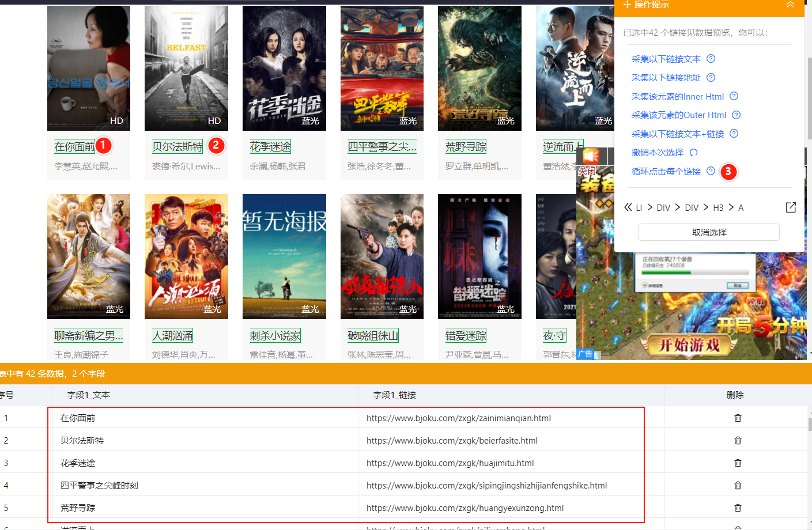Viewport: 812px width, 530px height.
Task: Open movie link 破晓徂徕山
Action: [x=373, y=335]
